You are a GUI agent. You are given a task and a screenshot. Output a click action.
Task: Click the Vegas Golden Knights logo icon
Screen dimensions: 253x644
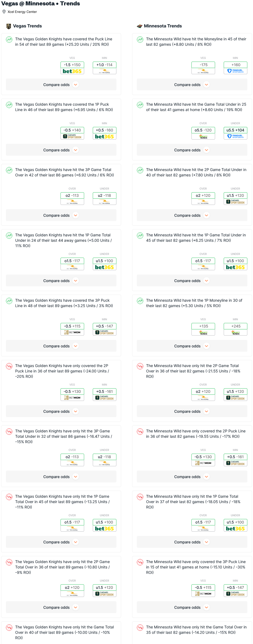point(9,26)
